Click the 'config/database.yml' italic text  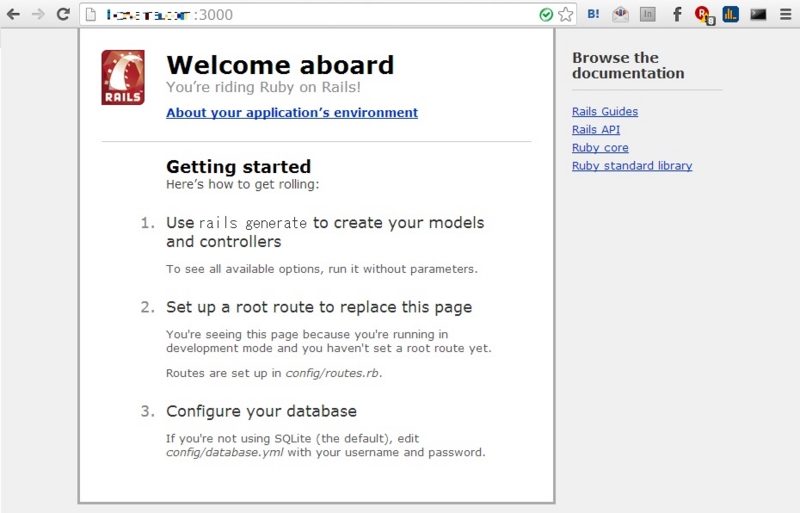224,452
